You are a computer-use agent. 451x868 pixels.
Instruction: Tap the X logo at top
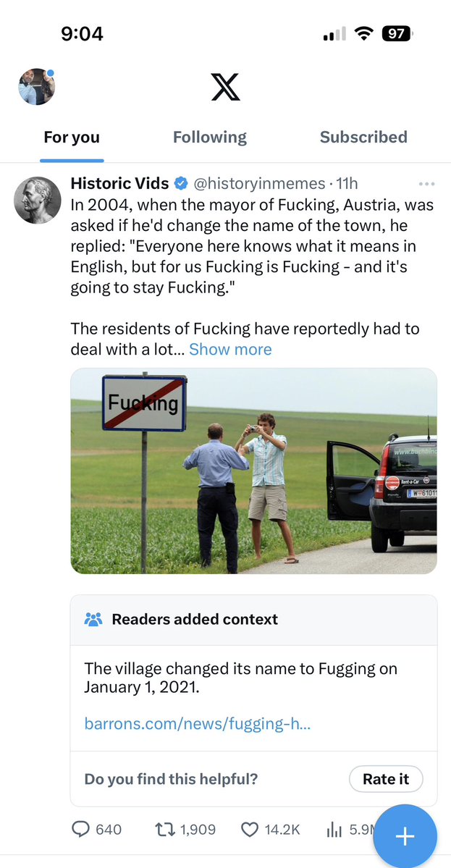click(225, 87)
